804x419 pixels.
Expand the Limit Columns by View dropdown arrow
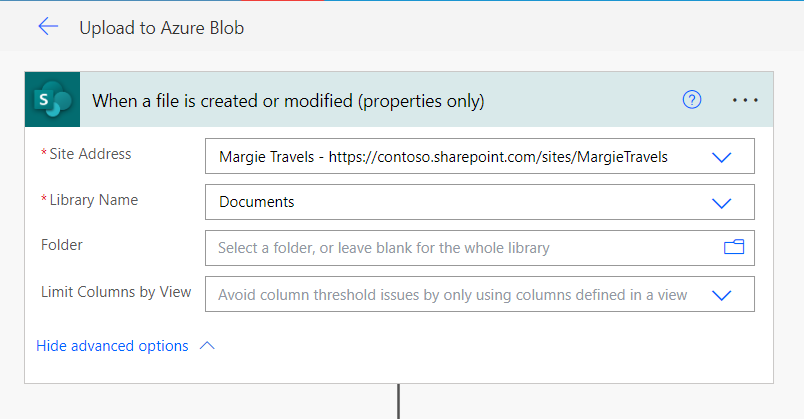(721, 295)
